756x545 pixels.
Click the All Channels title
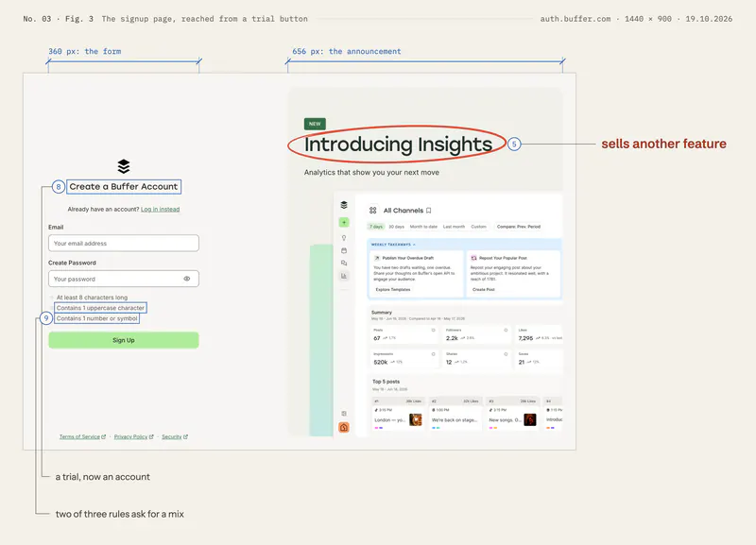[x=404, y=210]
